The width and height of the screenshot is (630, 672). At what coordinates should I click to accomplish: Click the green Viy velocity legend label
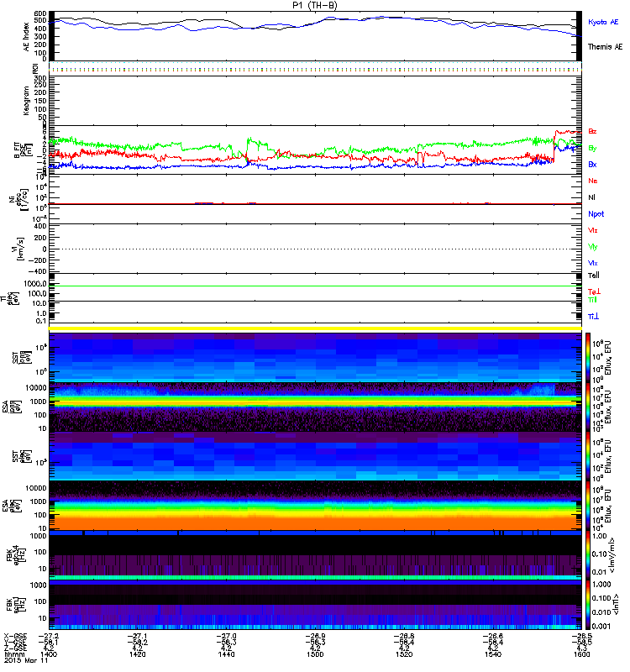coord(593,246)
